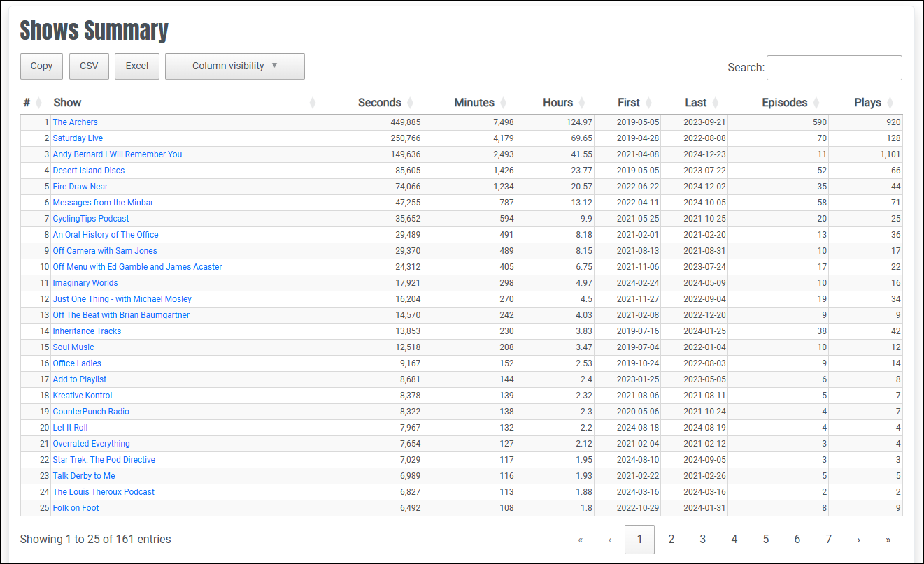Open Fire Draw Near link
The height and width of the screenshot is (564, 924).
pyautogui.click(x=80, y=187)
